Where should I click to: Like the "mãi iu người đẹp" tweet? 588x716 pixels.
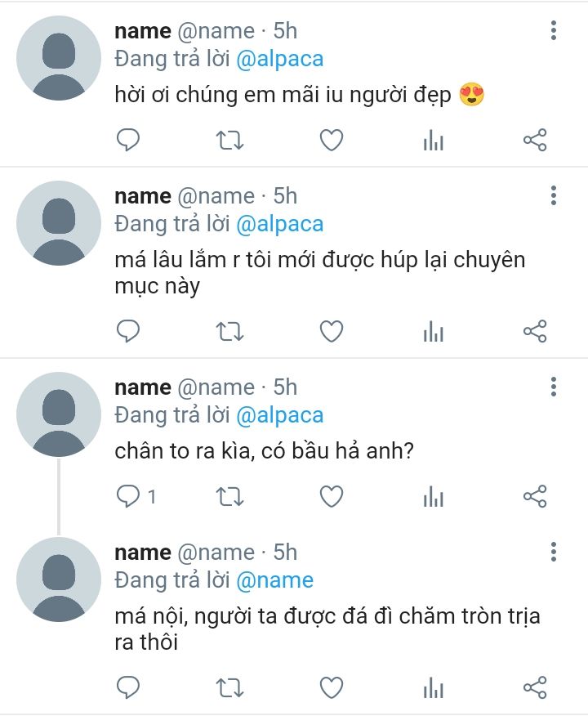(331, 141)
